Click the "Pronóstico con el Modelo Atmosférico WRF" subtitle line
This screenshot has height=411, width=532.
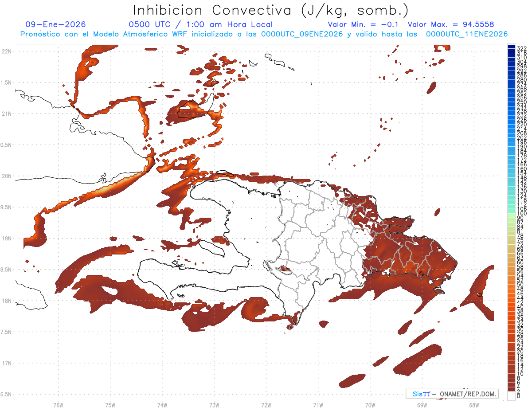point(264,34)
